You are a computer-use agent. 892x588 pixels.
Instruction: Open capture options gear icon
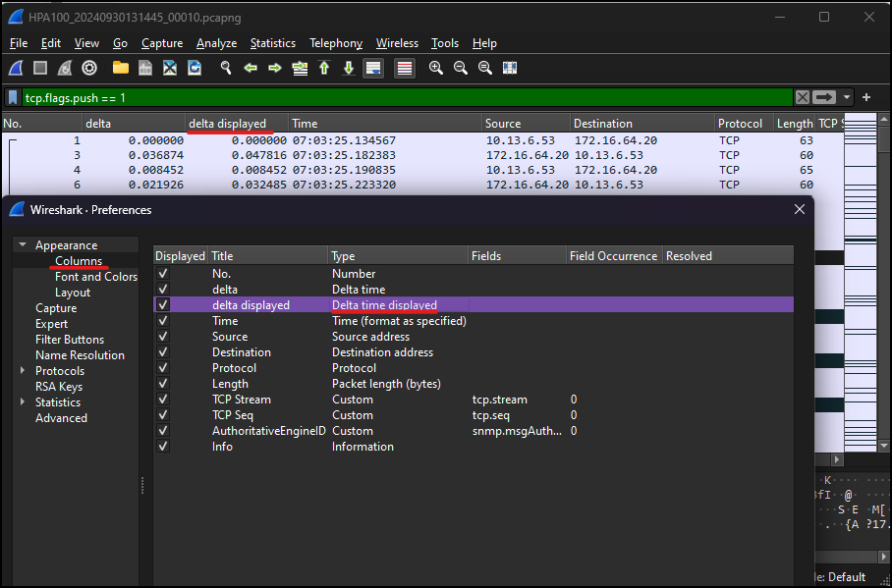point(89,69)
